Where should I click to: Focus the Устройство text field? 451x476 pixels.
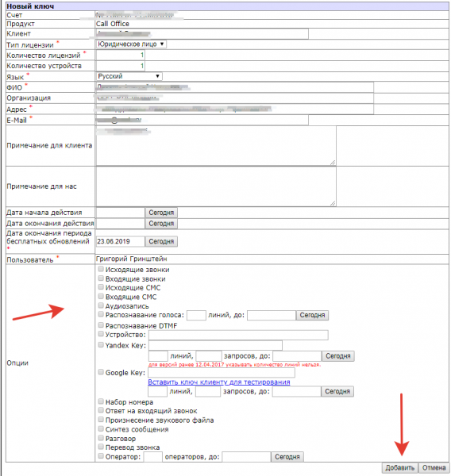tap(238, 335)
